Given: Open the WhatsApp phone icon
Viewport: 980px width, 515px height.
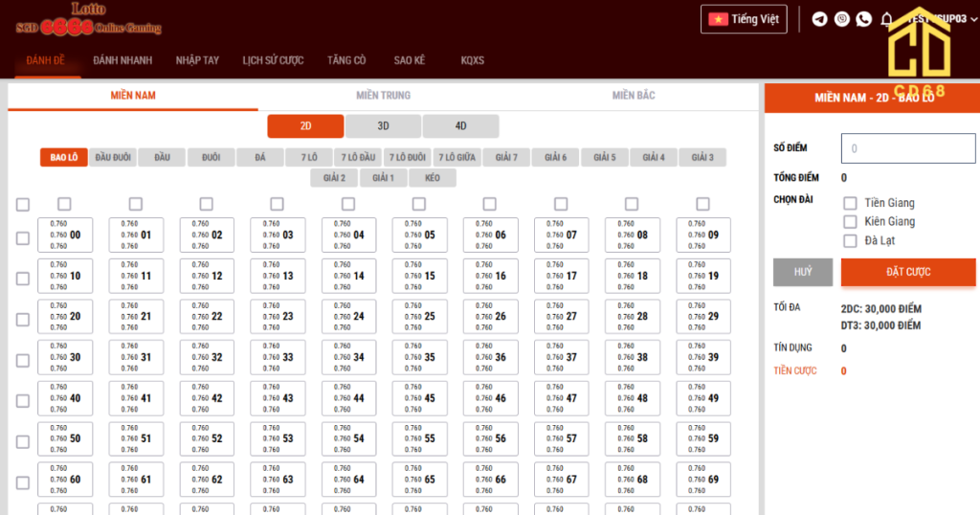Looking at the screenshot, I should [x=864, y=19].
